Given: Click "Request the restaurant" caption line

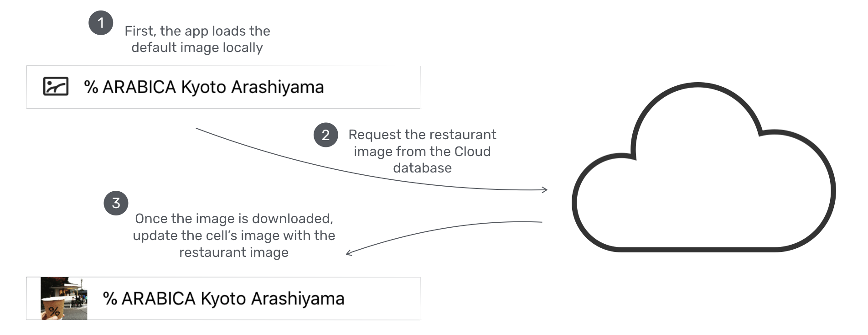Looking at the screenshot, I should tap(422, 135).
